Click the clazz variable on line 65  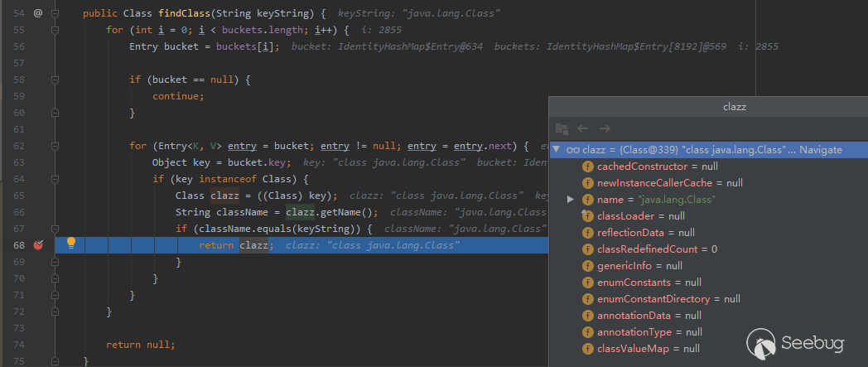tap(224, 196)
